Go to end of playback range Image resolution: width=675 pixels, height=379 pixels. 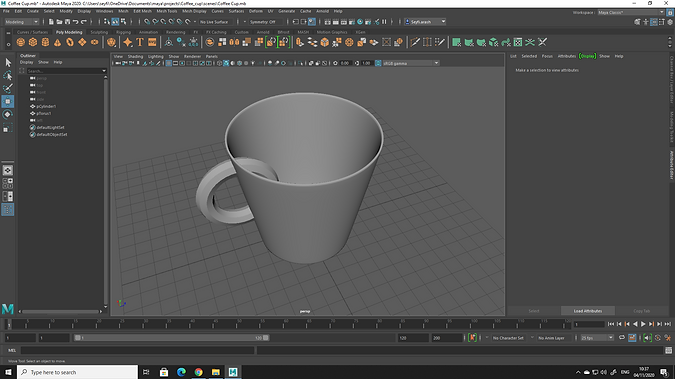point(667,324)
